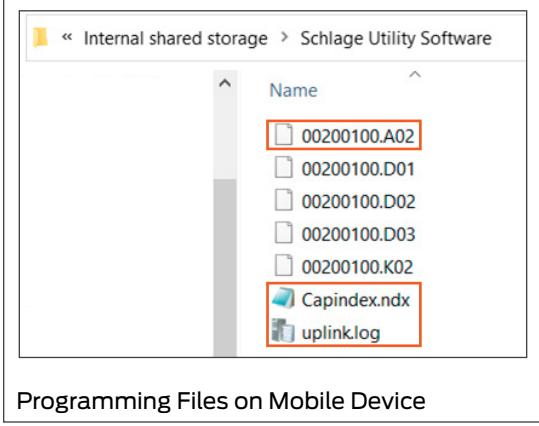
Task: Toggle sort order arrow above Name column
Action: coord(415,74)
